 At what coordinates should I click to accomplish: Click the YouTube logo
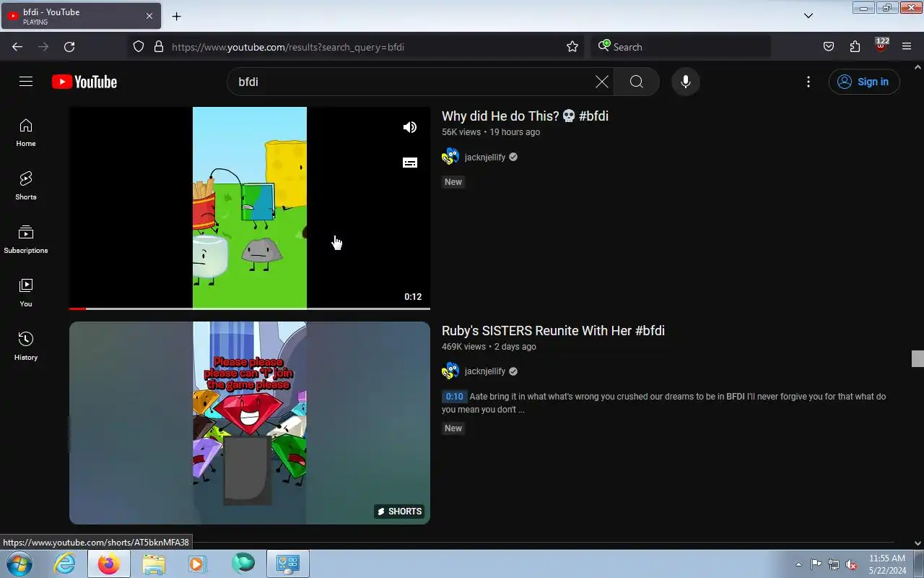coord(84,82)
